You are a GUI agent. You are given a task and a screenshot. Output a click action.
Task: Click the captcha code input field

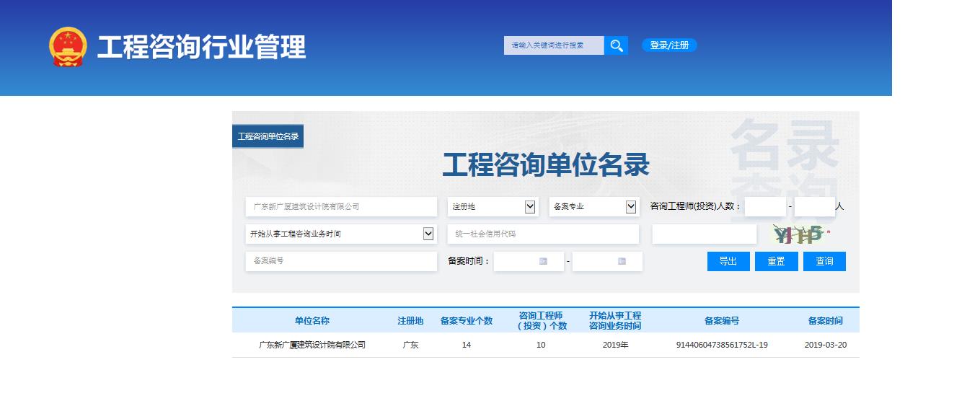coord(705,234)
